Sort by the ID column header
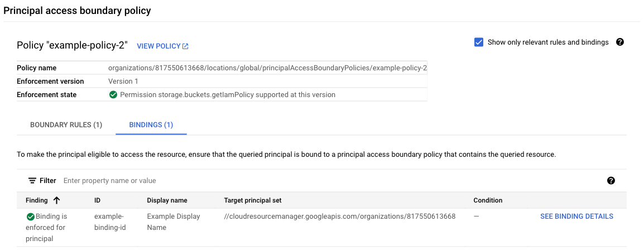 point(98,200)
